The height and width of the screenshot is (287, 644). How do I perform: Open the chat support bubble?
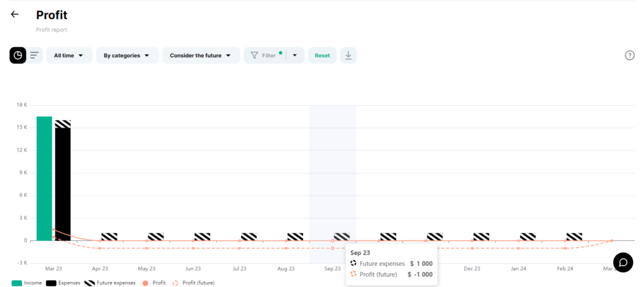click(x=623, y=262)
